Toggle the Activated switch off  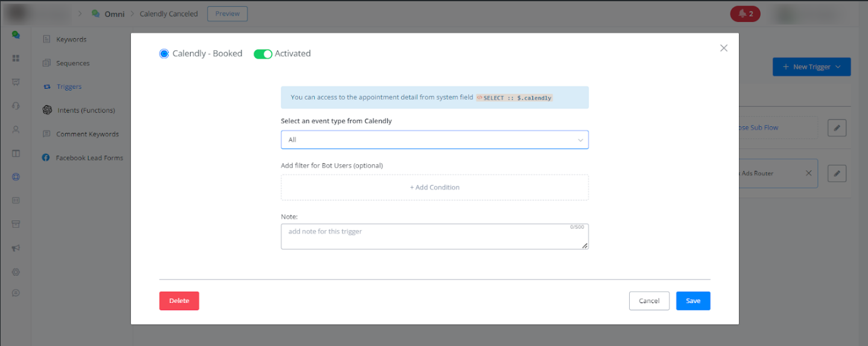coord(263,54)
